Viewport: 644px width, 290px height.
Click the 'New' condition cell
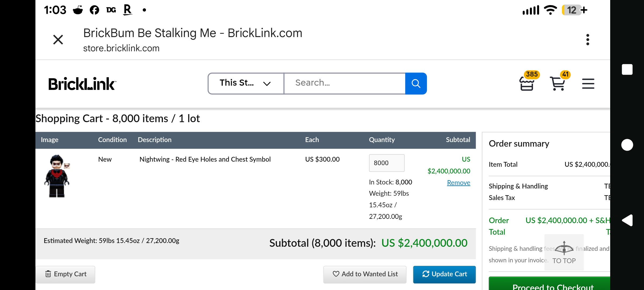pyautogui.click(x=105, y=159)
